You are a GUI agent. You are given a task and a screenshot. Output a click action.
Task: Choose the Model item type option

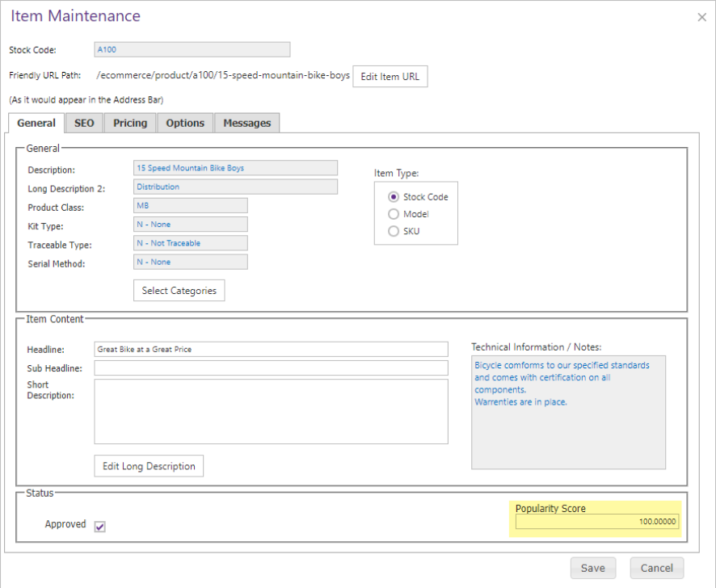(x=394, y=214)
